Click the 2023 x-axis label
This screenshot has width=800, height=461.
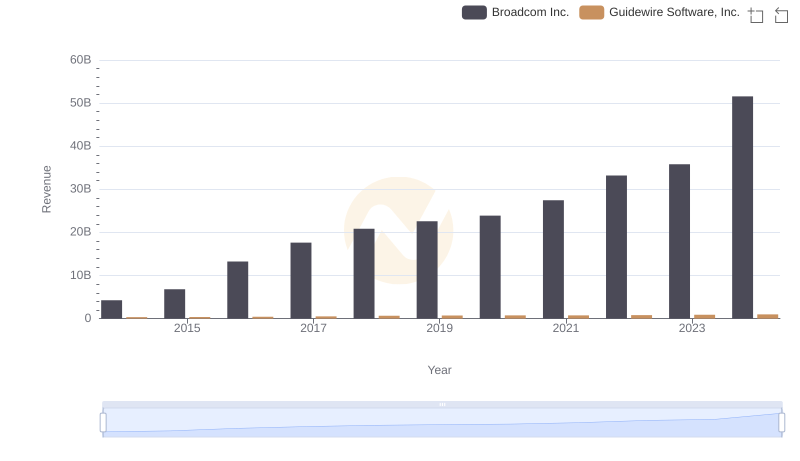(x=692, y=328)
